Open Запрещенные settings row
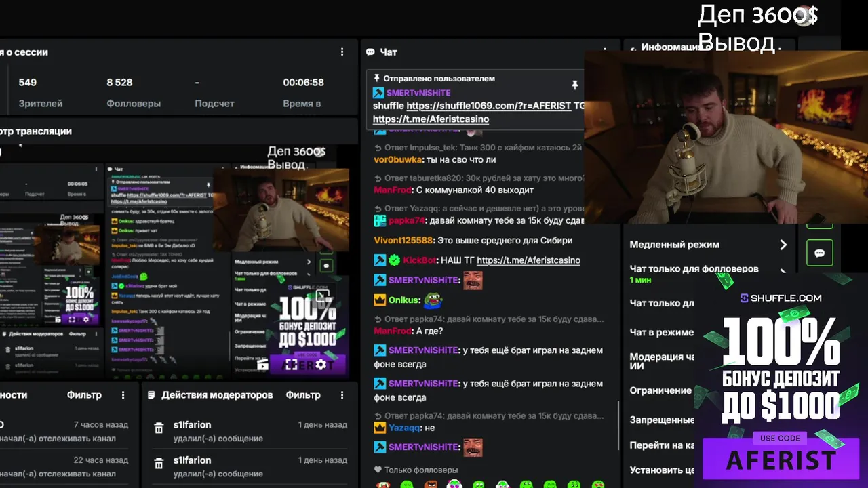This screenshot has width=868, height=488. click(x=662, y=420)
